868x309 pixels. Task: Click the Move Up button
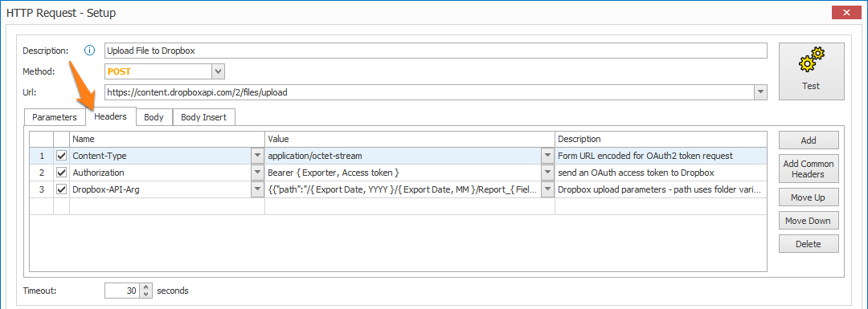(x=809, y=197)
